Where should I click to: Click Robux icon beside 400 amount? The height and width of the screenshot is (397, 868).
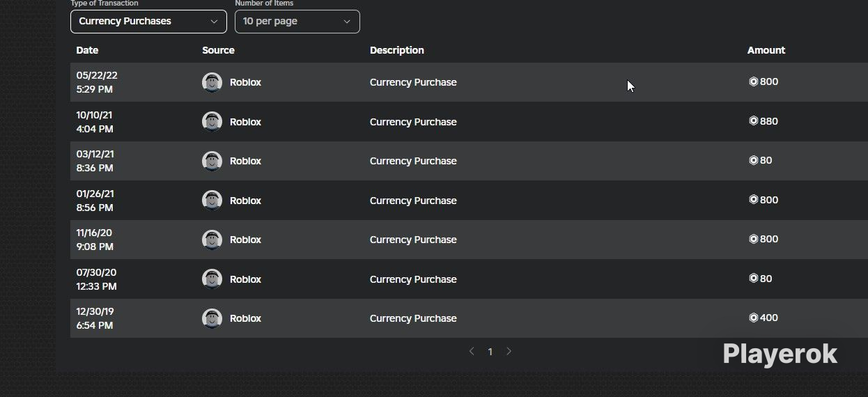coord(753,318)
